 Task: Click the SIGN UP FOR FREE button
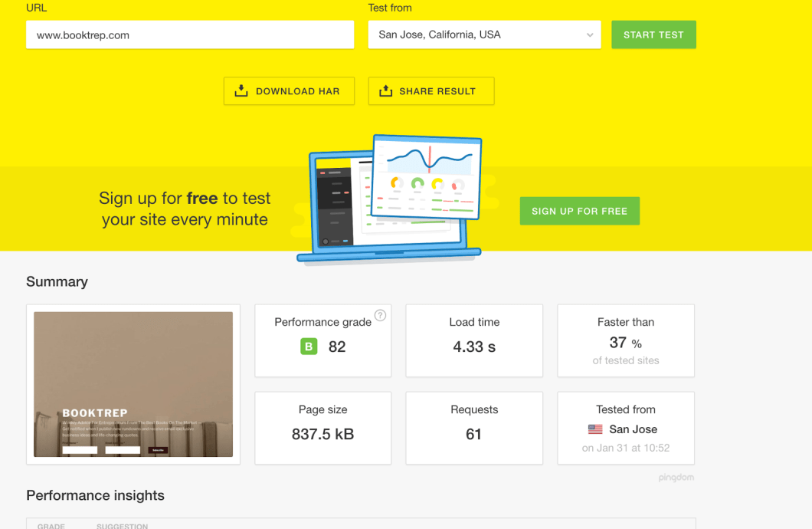click(579, 211)
